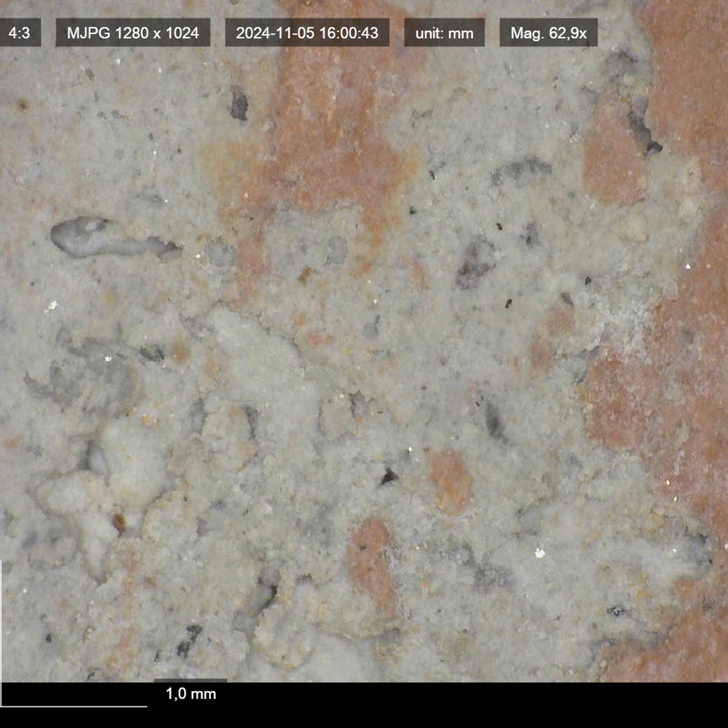Screen dimensions: 728x728
Task: Select the MJPG 1280 x 1024 format label
Action: click(133, 33)
